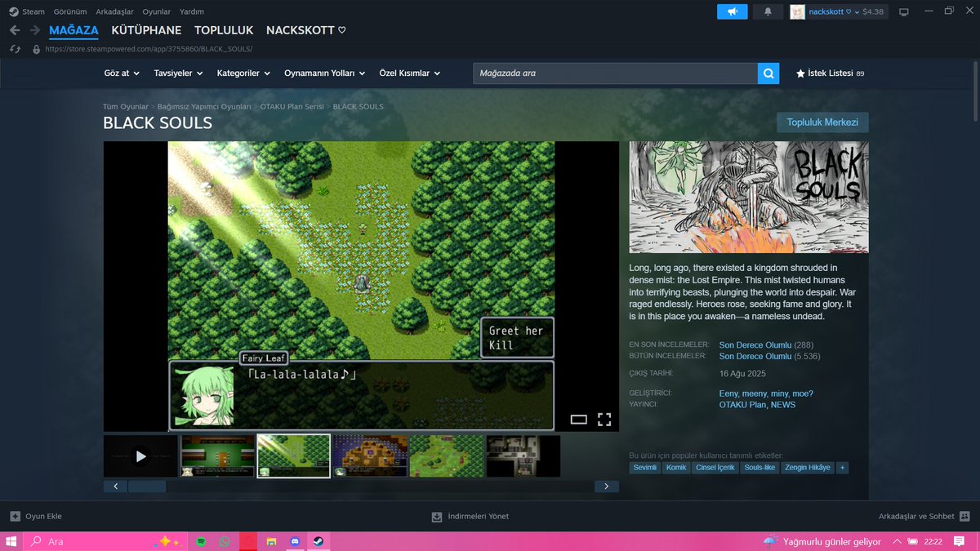The height and width of the screenshot is (551, 980).
Task: Expand the Göz at dropdown
Action: [x=122, y=73]
